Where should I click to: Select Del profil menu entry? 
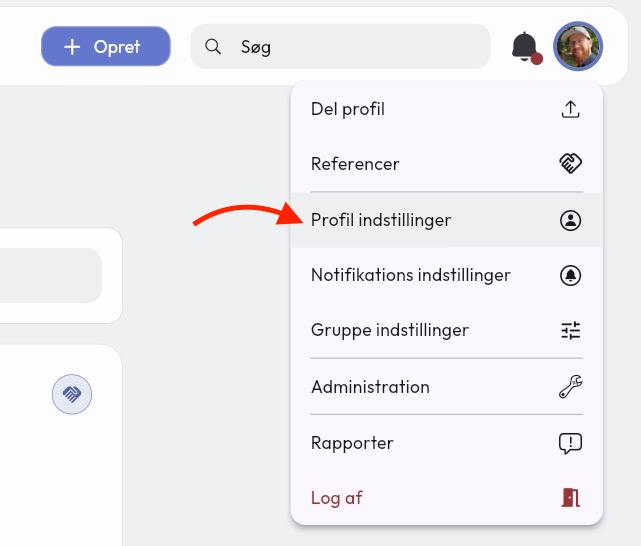[x=447, y=109]
